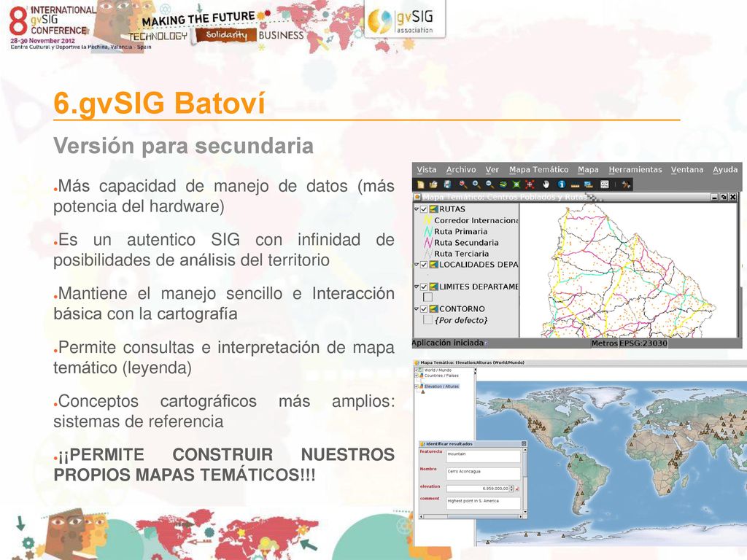Collapse the RUTAS layer legend

417,209
